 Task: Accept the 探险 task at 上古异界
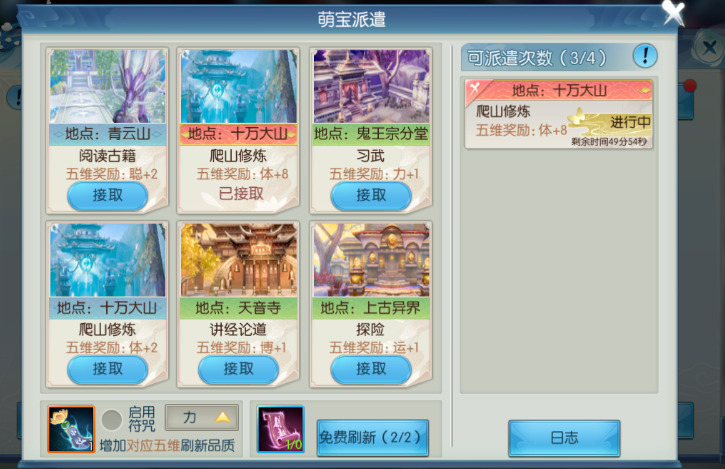click(x=371, y=369)
